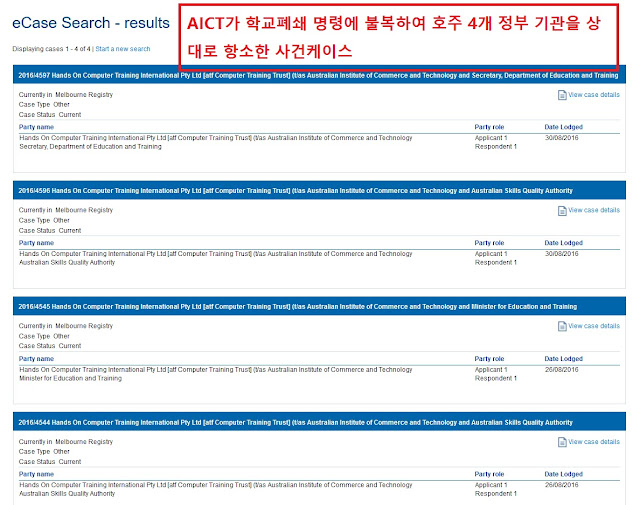Click 'Secretary, Department of Education and Training' party row
The image size is (640, 505).
91,147
